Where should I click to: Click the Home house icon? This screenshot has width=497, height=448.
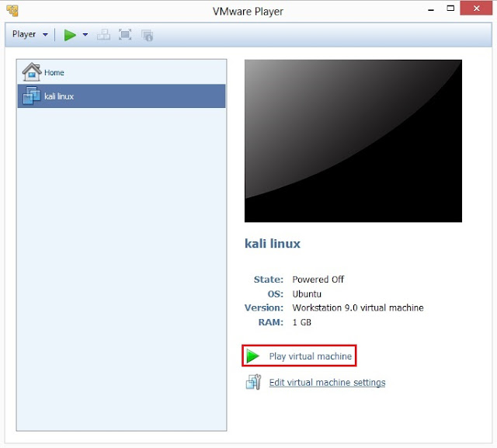coord(32,72)
